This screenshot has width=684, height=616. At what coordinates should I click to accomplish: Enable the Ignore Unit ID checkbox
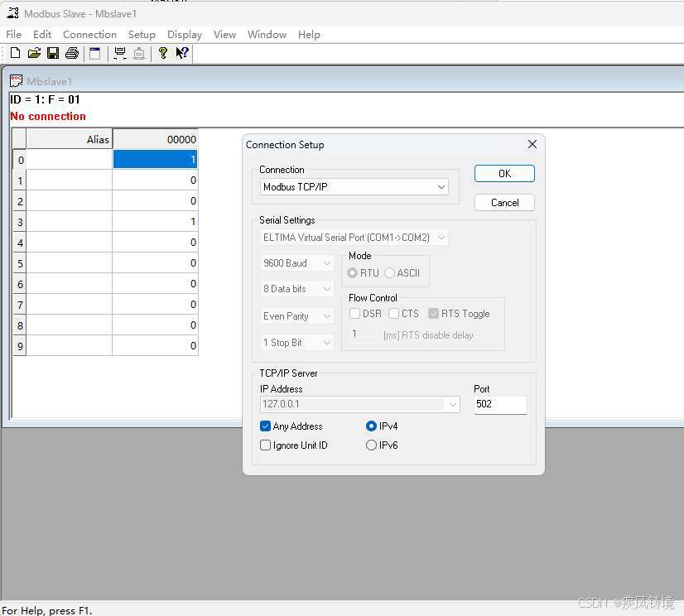coord(265,445)
